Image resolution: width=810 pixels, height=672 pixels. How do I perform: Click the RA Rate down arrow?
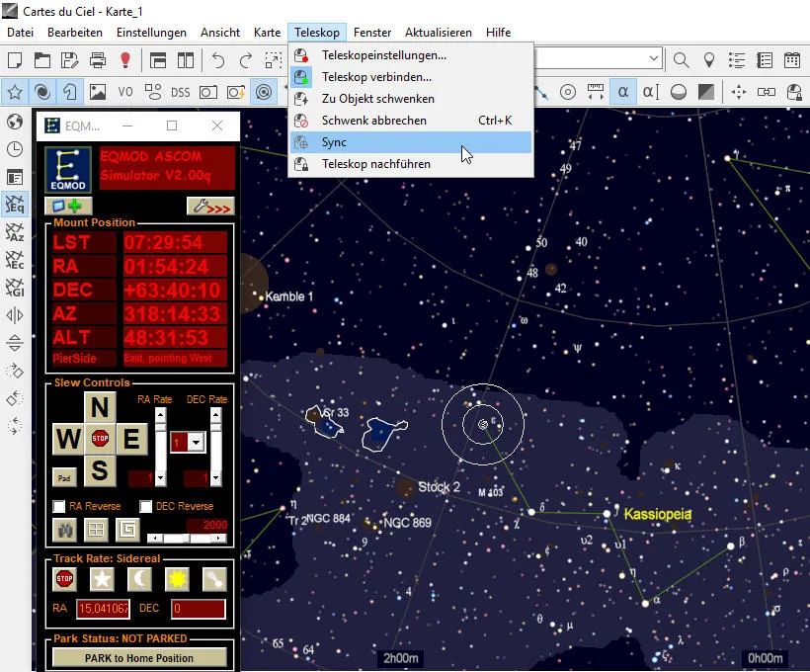(160, 478)
